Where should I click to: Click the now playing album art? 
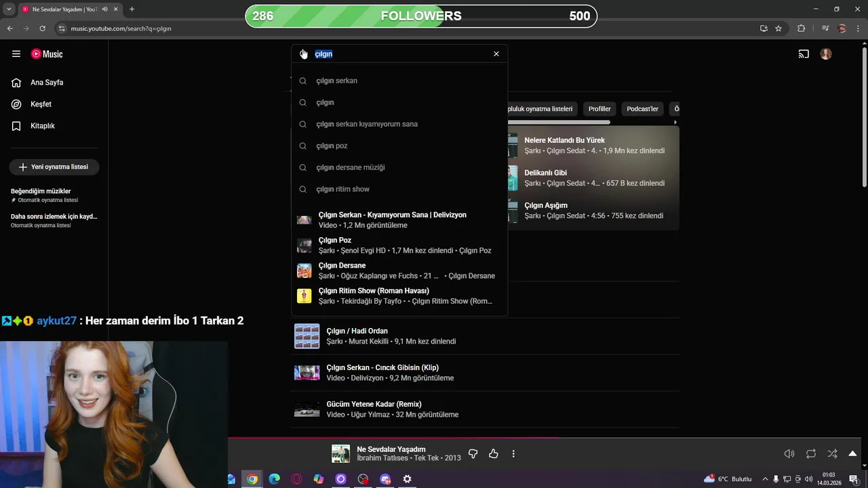[x=340, y=454]
